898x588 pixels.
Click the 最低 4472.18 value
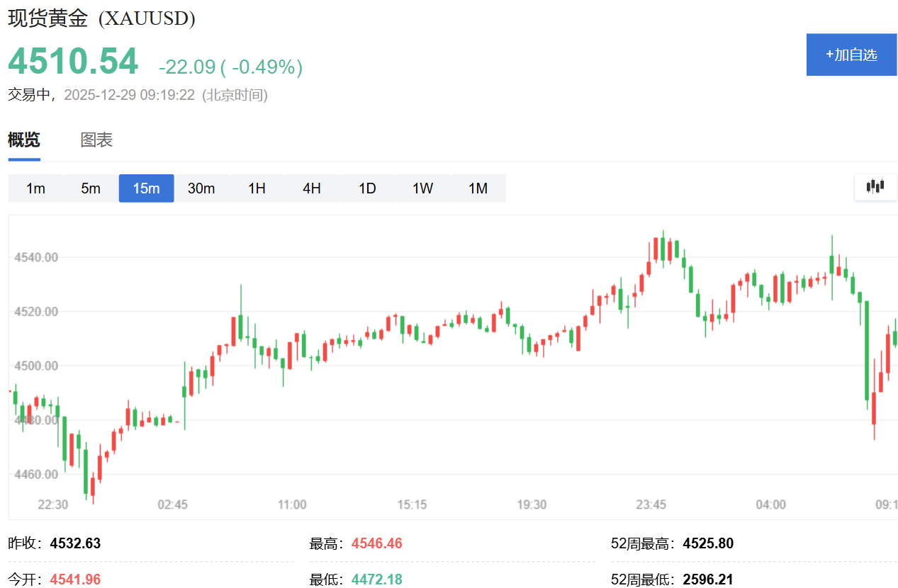[x=376, y=579]
